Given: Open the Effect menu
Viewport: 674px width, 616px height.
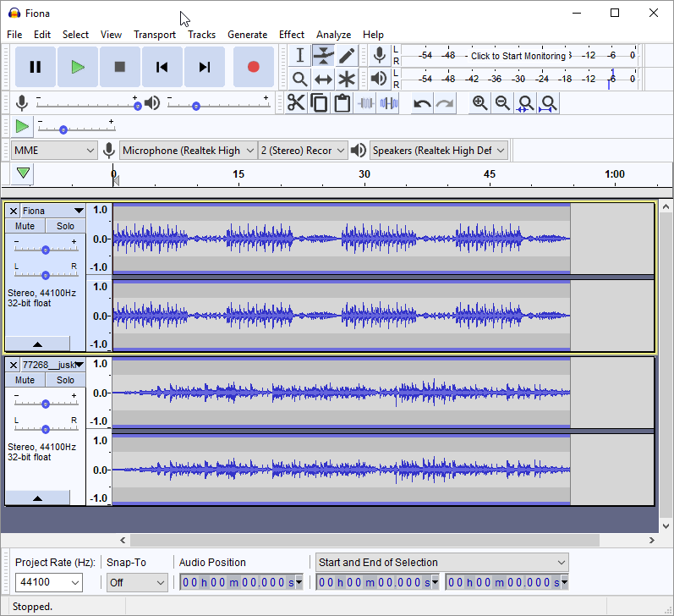Looking at the screenshot, I should tap(291, 35).
